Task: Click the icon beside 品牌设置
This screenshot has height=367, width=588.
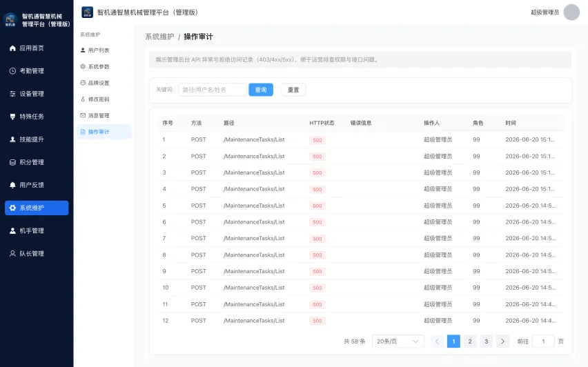Action: coord(83,83)
